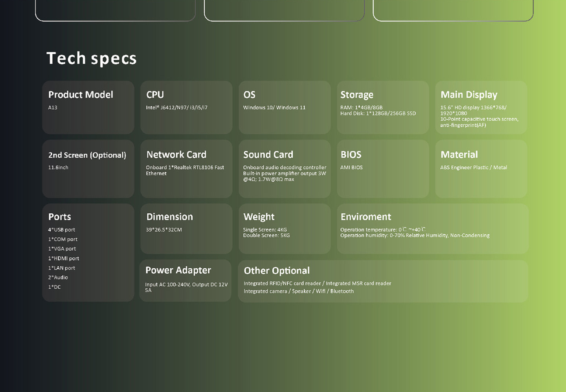Select the Power Adapter card
Viewport: 566px width, 392px height.
[186, 280]
